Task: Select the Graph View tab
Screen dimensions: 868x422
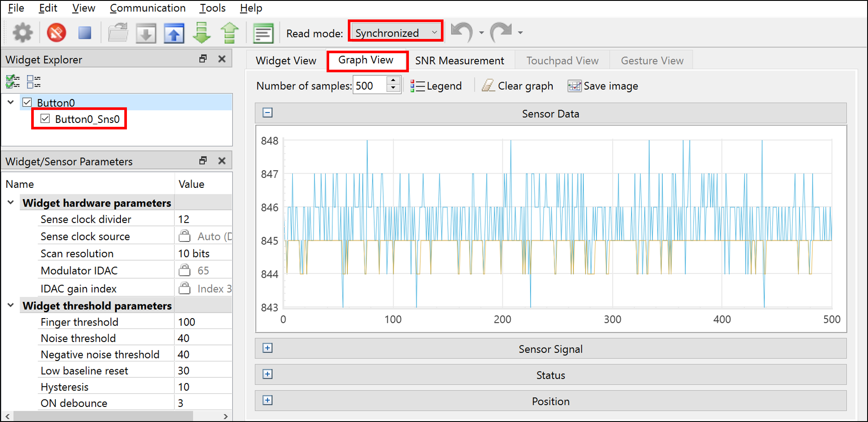Action: coord(366,60)
